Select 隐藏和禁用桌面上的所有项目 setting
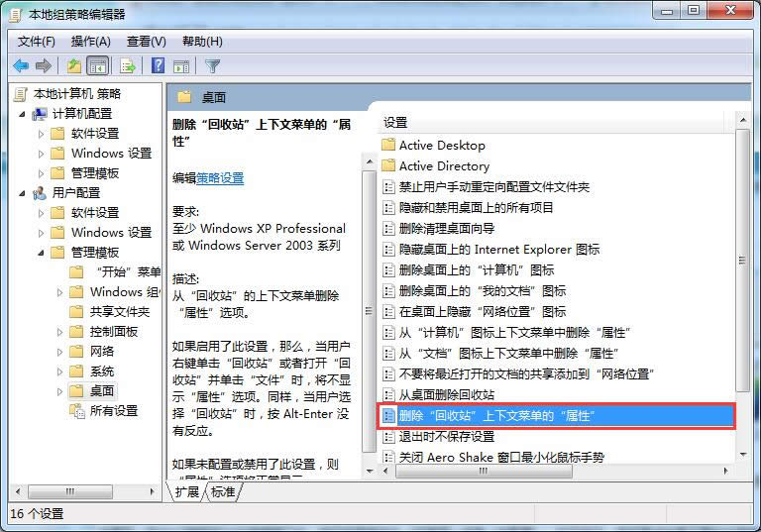The width and height of the screenshot is (761, 532). (x=476, y=208)
